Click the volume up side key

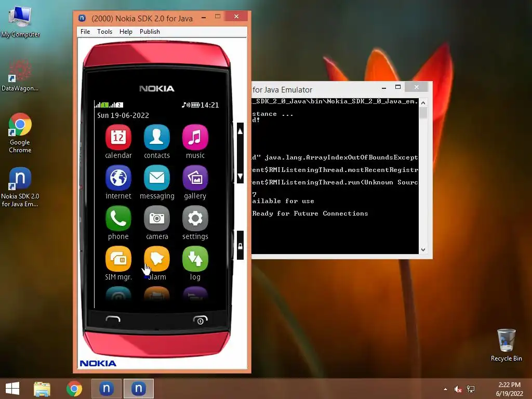(x=240, y=131)
